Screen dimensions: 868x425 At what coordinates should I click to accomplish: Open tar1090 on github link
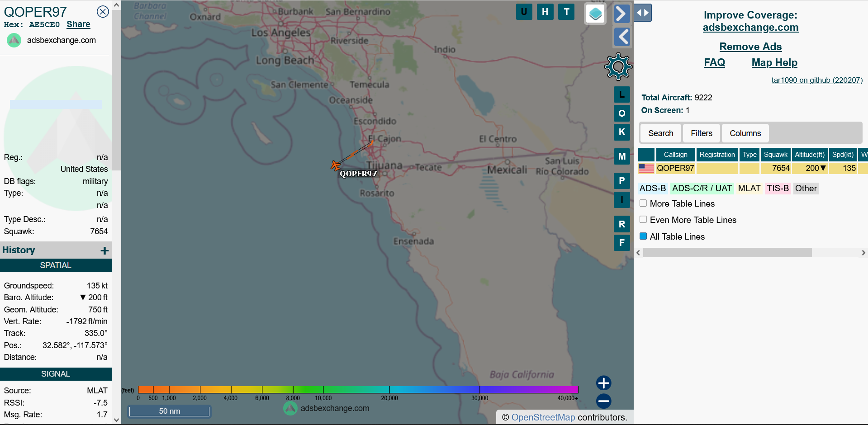tap(817, 80)
